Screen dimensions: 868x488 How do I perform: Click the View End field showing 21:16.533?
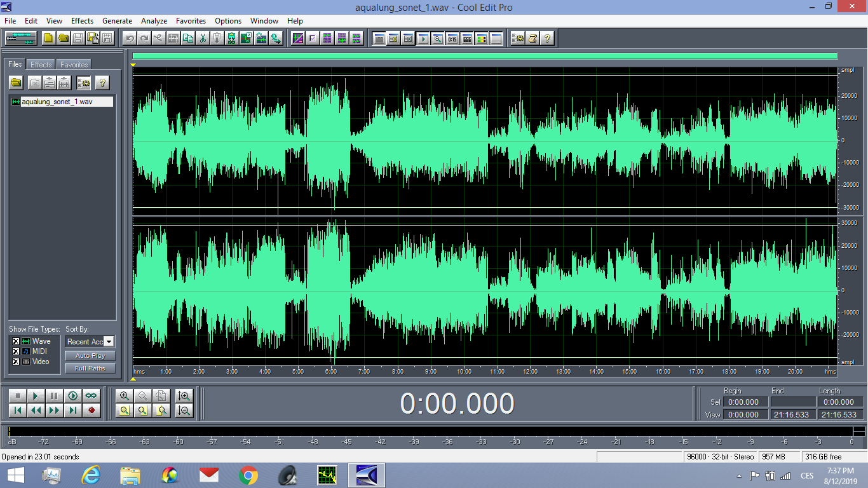[792, 415]
